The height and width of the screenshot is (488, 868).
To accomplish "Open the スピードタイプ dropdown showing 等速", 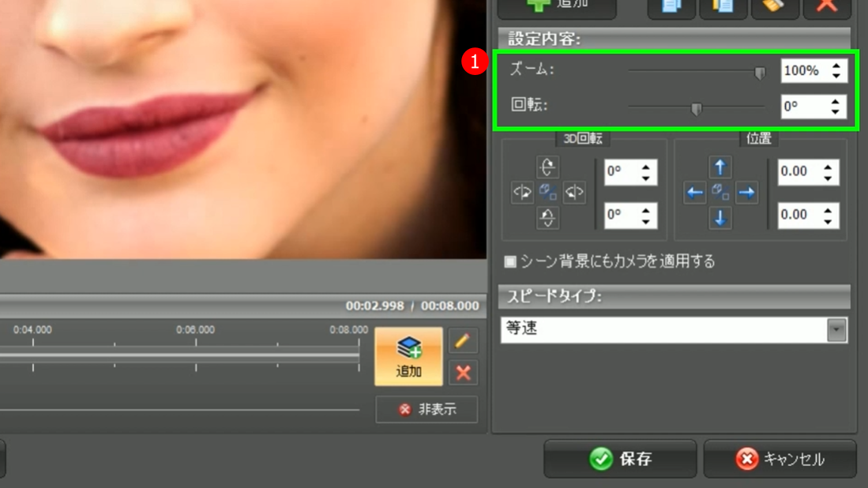I will pyautogui.click(x=836, y=329).
